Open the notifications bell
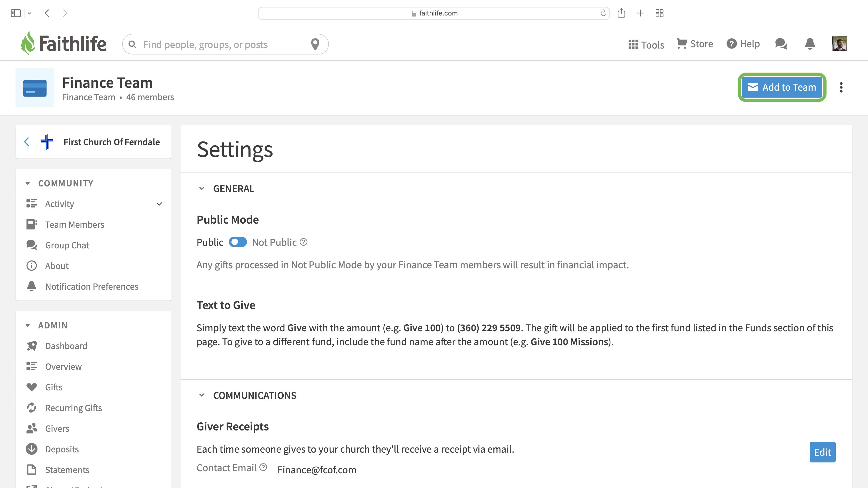Viewport: 868px width, 488px height. [x=810, y=44]
